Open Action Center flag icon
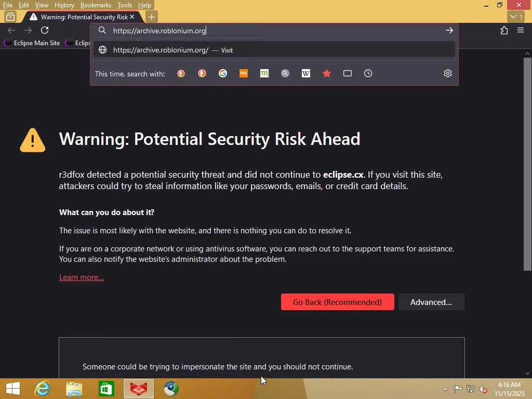532x399 pixels. 458,389
